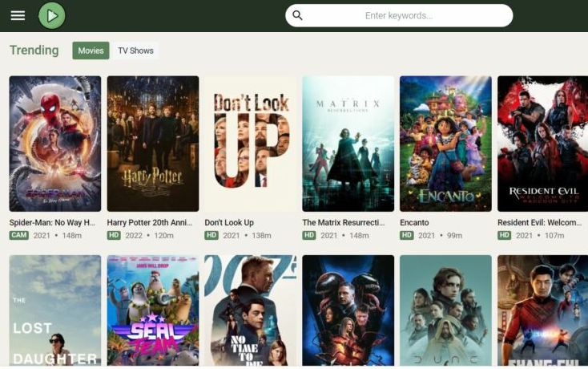588x369 pixels.
Task: Open The Lost Daughter poster
Action: [55, 311]
